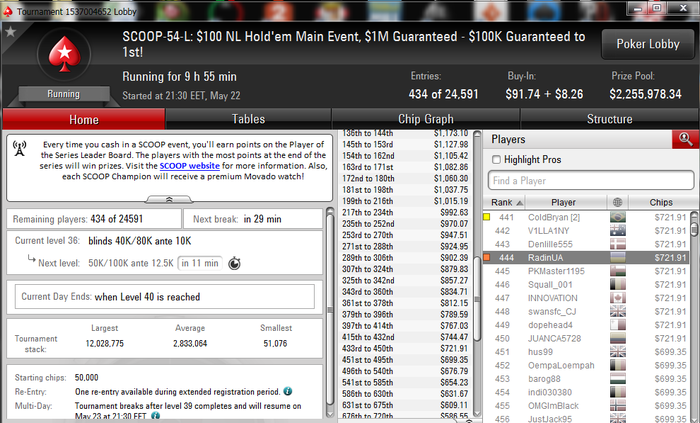Select player row indi030380
Viewport: 700px width, 423px height.
click(x=586, y=392)
